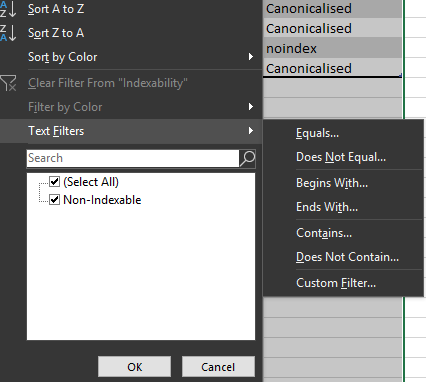Expand the Text Filters submenu arrow
The height and width of the screenshot is (382, 426).
click(x=251, y=131)
